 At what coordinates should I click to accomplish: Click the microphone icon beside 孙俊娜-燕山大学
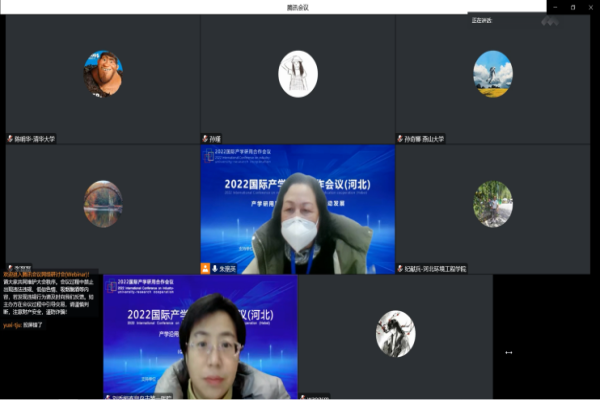(400, 139)
